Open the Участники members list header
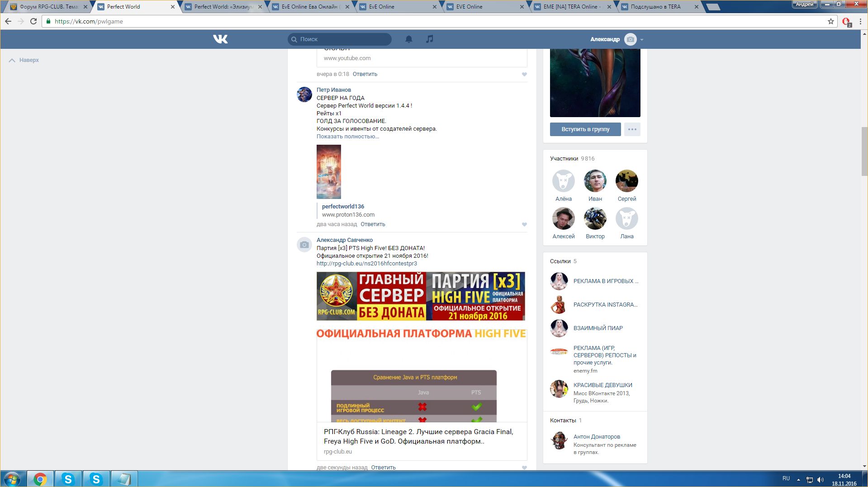Image resolution: width=868 pixels, height=487 pixels. point(572,159)
